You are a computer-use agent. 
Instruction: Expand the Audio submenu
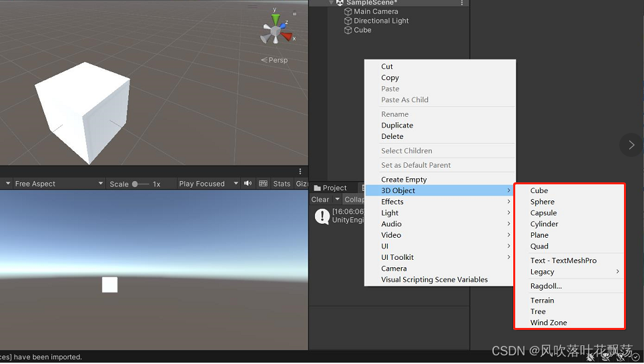point(440,224)
